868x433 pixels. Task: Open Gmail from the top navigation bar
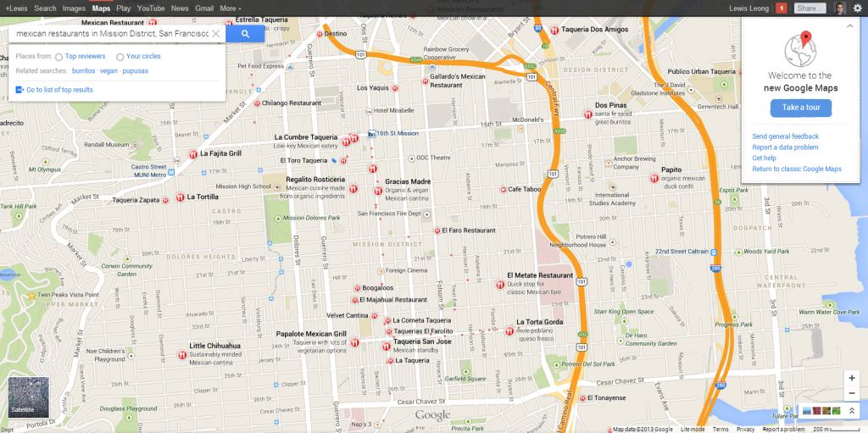pos(204,8)
